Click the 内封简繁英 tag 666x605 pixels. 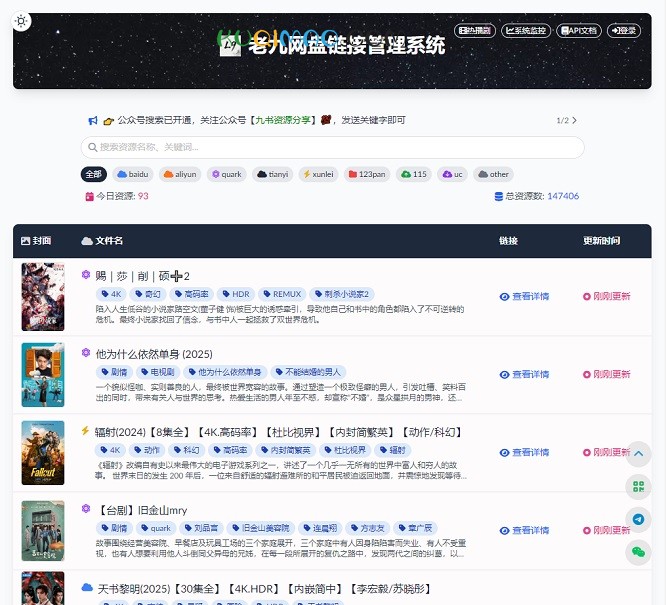[286, 450]
